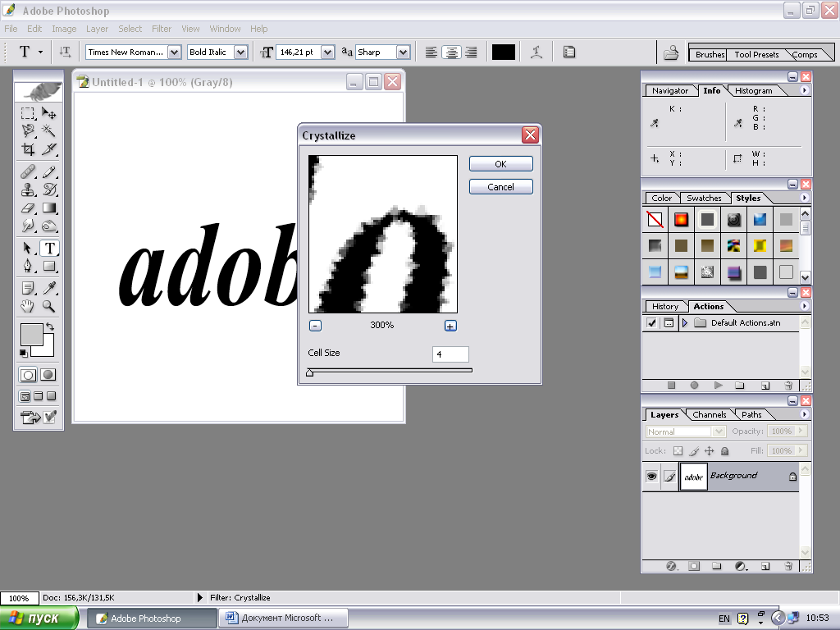Open Документ Microsoft taskbar button
Viewport: 840px width, 630px height.
point(284,618)
